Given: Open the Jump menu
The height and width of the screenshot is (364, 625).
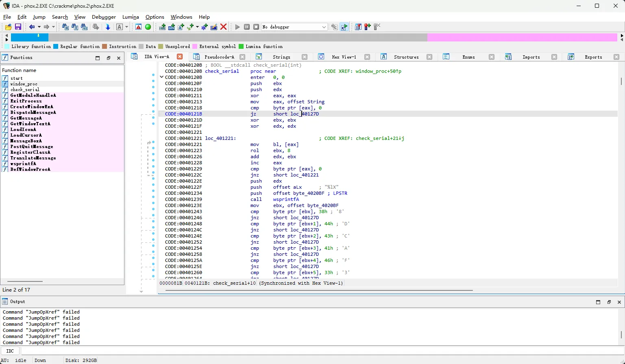Looking at the screenshot, I should pyautogui.click(x=39, y=17).
